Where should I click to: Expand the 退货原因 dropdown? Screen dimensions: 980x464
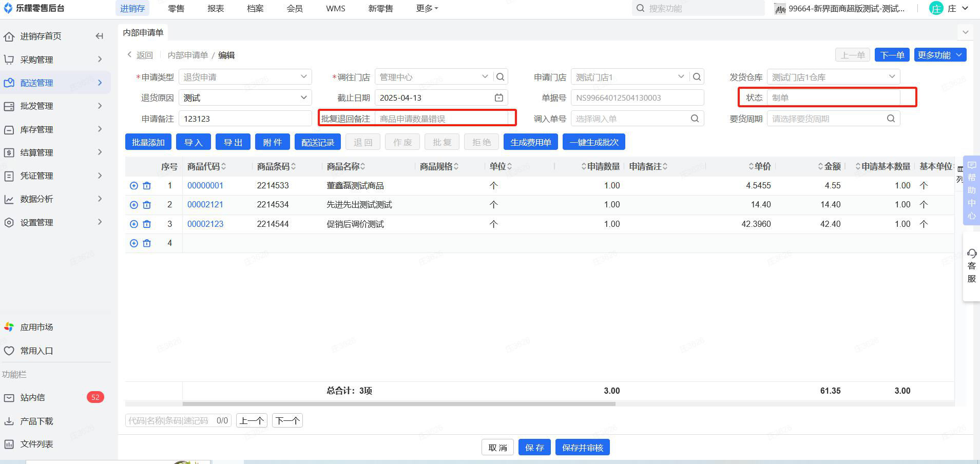coord(303,98)
